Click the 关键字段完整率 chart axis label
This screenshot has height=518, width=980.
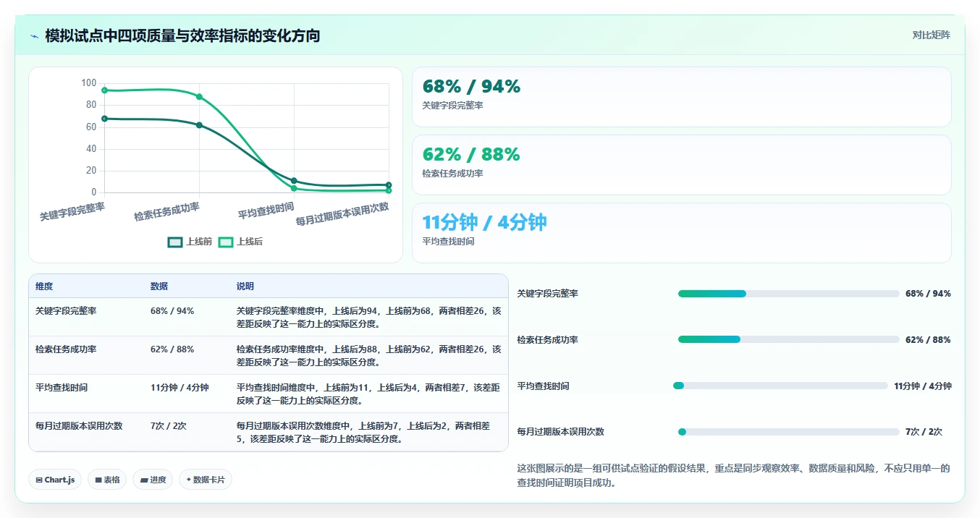point(72,211)
